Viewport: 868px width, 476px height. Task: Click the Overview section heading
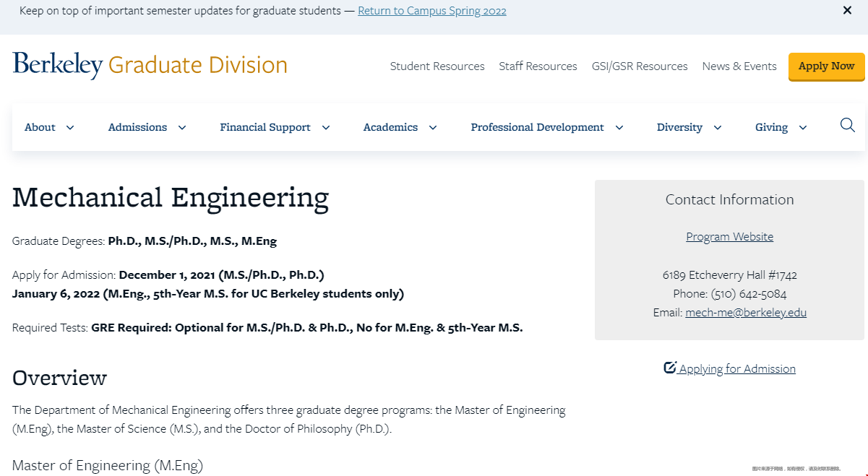pos(59,378)
